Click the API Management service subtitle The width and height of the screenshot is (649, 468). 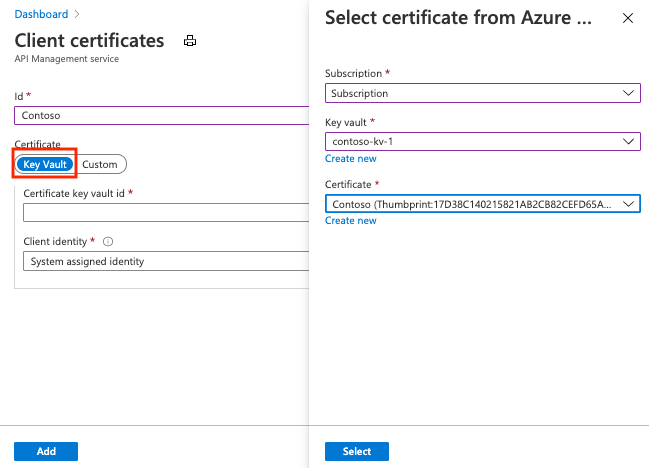click(66, 59)
